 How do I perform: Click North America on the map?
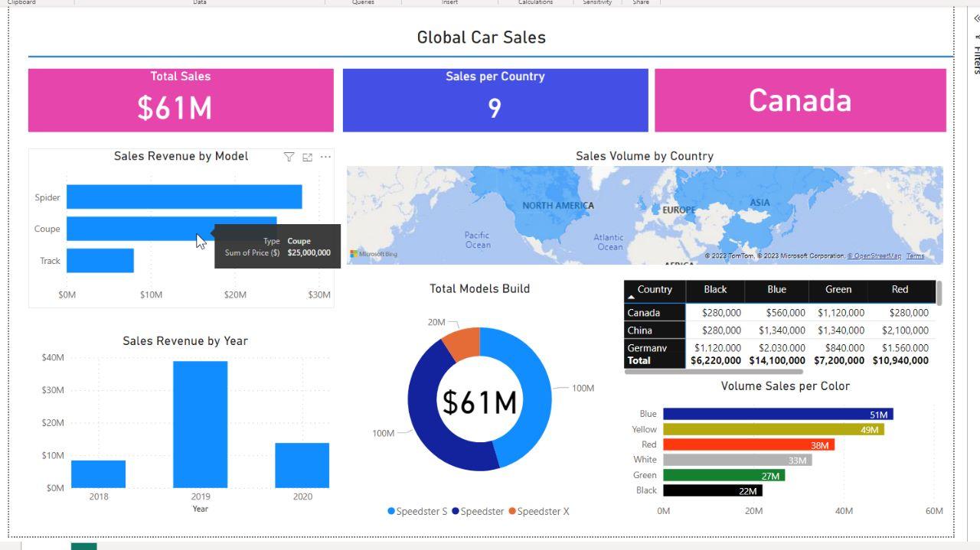pos(558,205)
